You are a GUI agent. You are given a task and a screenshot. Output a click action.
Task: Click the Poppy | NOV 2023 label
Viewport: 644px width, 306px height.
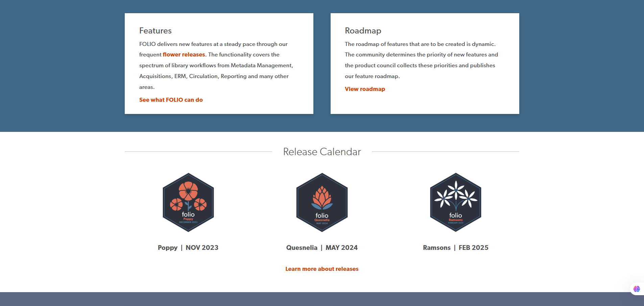(x=188, y=248)
